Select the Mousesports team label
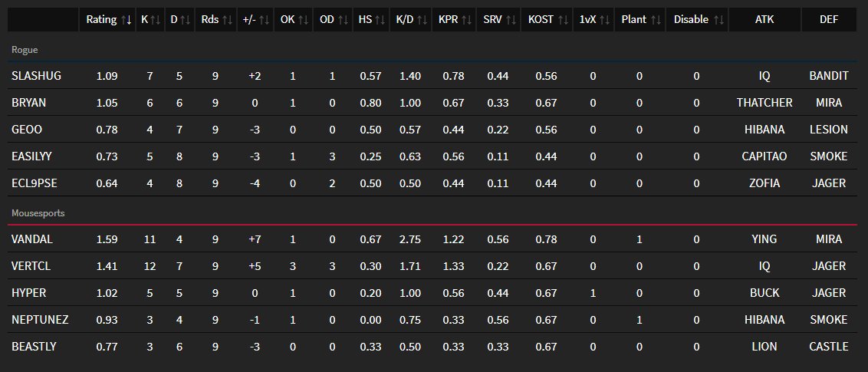Viewport: 868px width, 372px height. [38, 213]
